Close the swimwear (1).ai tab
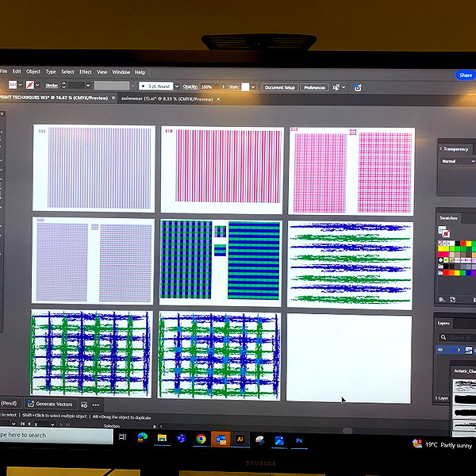Screen dimensions: 476x476 click(218, 99)
